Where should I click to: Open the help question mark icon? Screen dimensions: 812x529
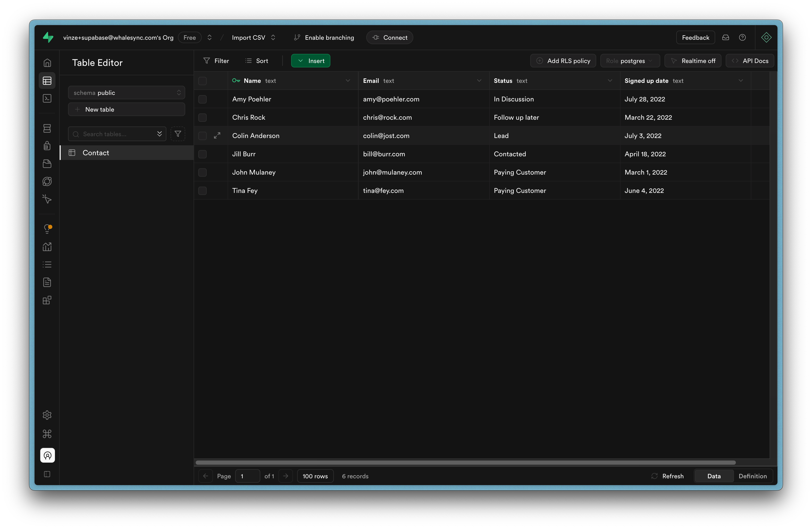click(742, 37)
